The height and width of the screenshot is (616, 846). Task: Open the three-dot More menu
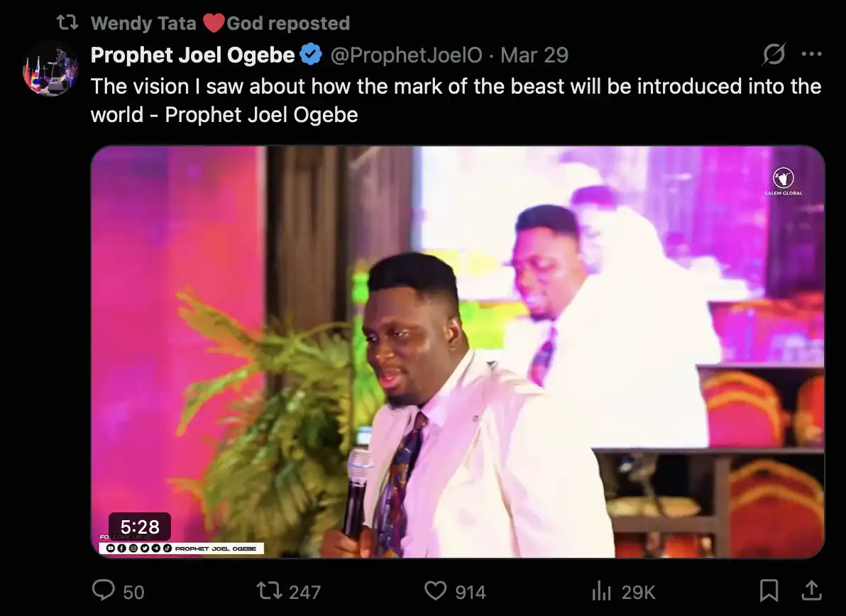coord(811,55)
